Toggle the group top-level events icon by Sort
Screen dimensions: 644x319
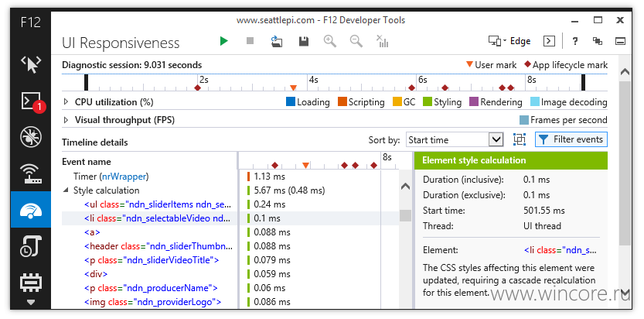coord(520,140)
